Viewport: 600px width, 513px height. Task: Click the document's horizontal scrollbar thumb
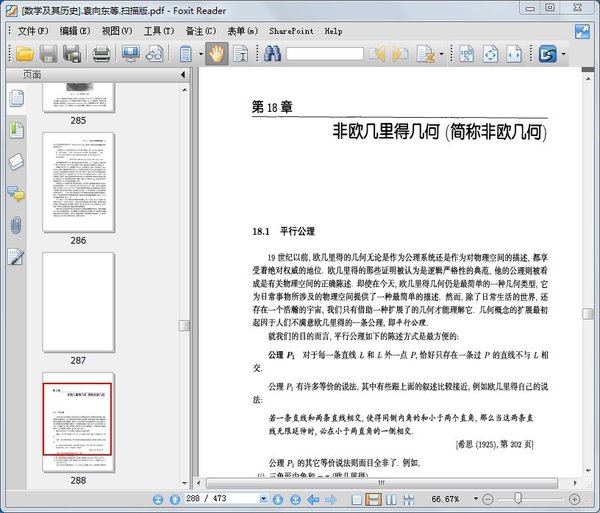(x=382, y=483)
